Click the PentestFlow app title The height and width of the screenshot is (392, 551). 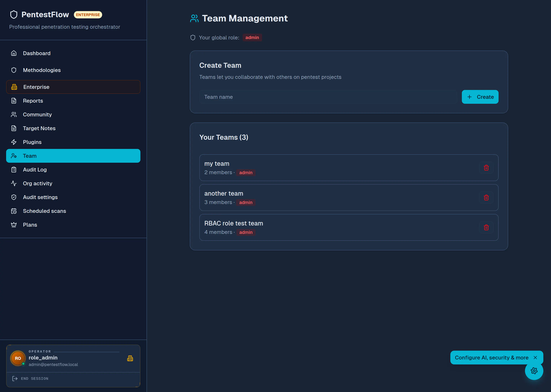coord(45,15)
